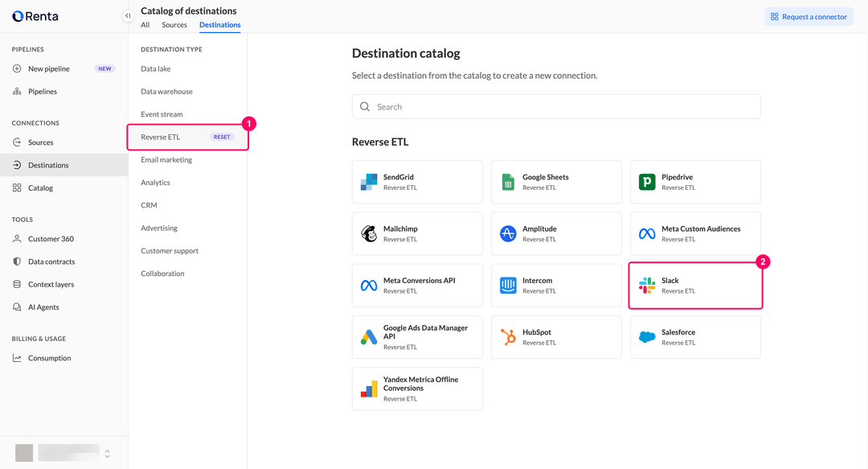Open Data contracts label in sidebar
The image size is (868, 469).
click(x=51, y=261)
